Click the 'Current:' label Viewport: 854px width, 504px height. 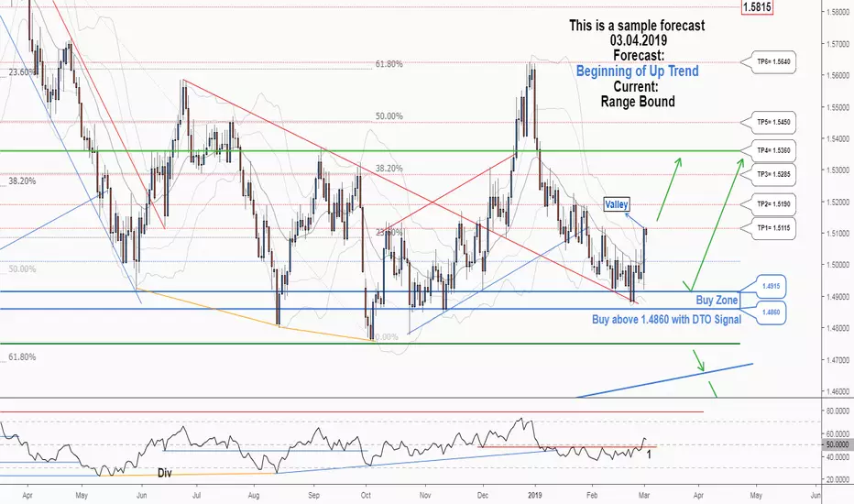click(x=636, y=87)
